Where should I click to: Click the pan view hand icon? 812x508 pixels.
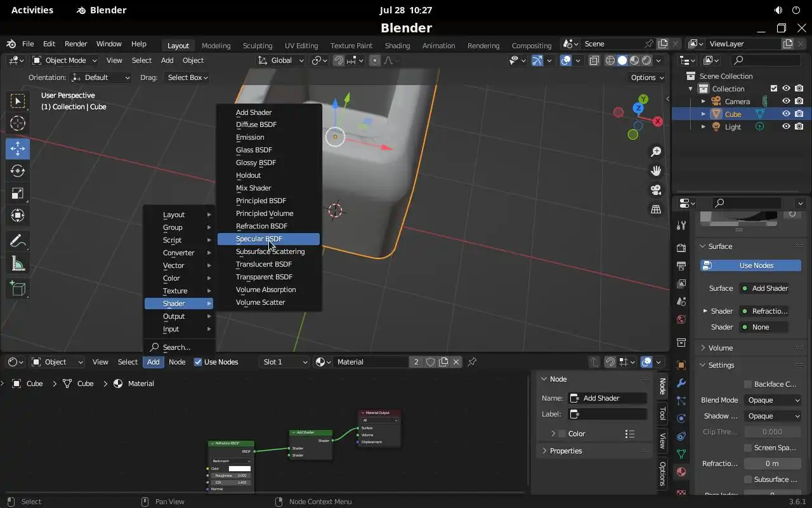[x=656, y=171]
